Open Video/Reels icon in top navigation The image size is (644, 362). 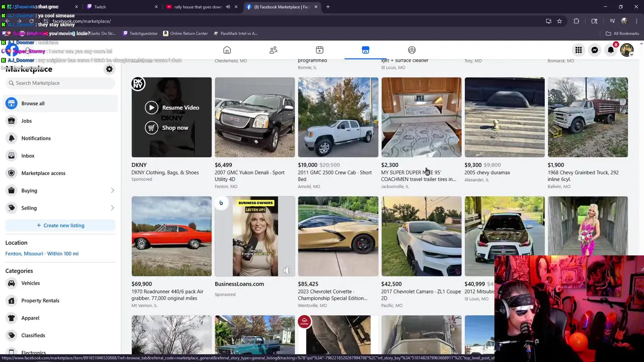click(319, 50)
